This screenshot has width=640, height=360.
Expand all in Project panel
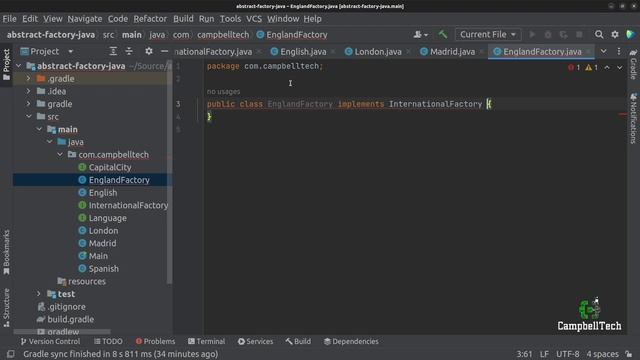click(x=113, y=51)
